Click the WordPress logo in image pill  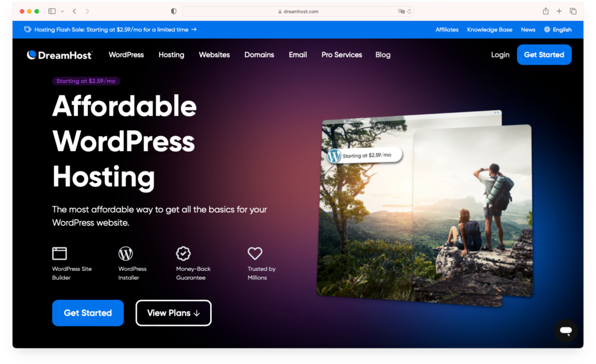(x=334, y=156)
